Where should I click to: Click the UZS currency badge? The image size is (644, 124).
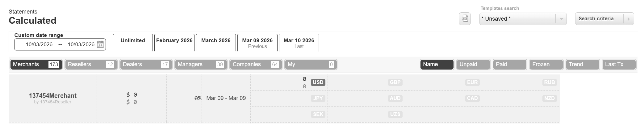click(x=395, y=114)
